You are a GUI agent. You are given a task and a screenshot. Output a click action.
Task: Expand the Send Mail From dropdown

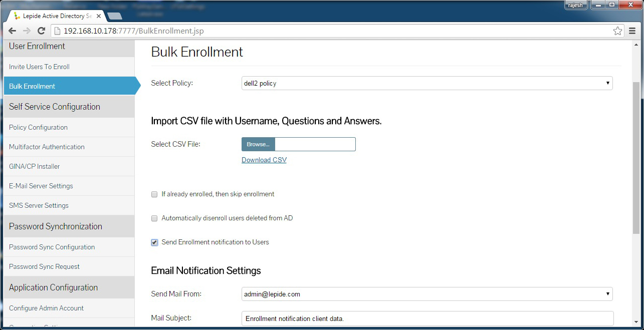[427, 294]
